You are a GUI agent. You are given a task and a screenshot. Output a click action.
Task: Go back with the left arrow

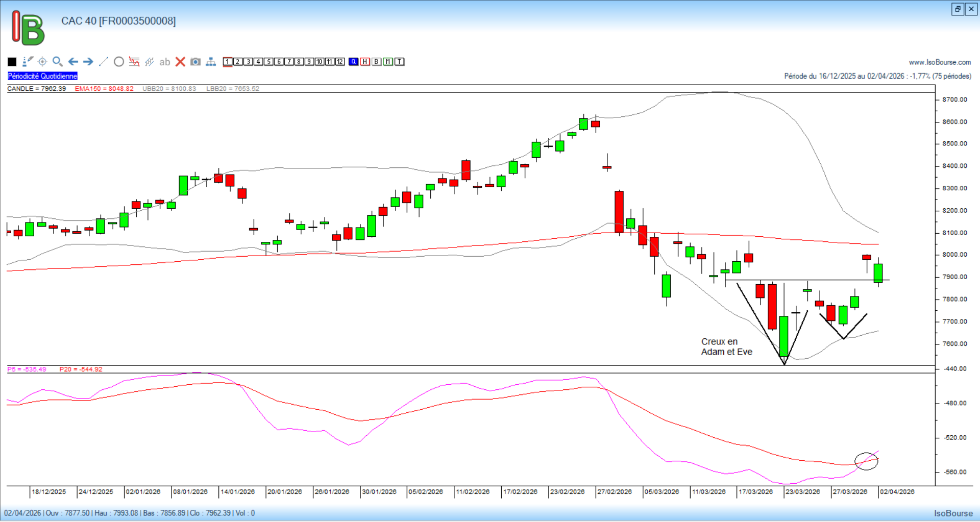pos(73,62)
